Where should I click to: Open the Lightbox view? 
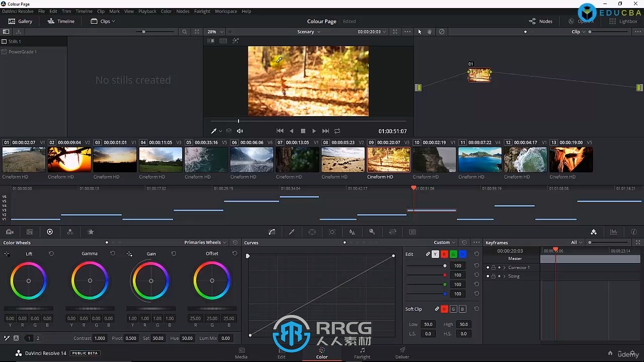(x=623, y=21)
